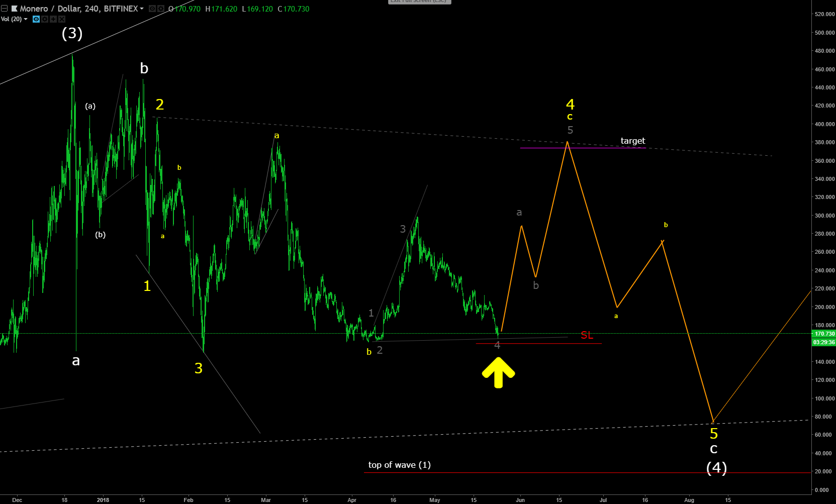Click the bar countdown timer 03:29:36

coord(824,342)
